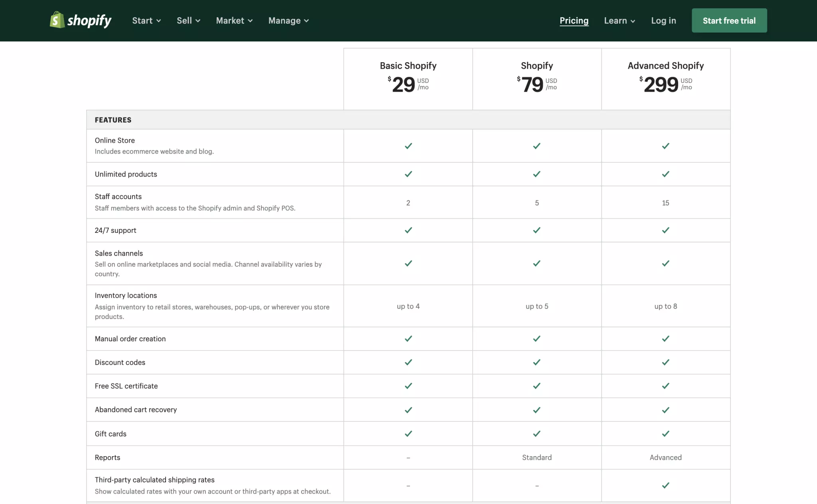The height and width of the screenshot is (504, 817).
Task: Click the Staff accounts feature label
Action: click(x=118, y=197)
